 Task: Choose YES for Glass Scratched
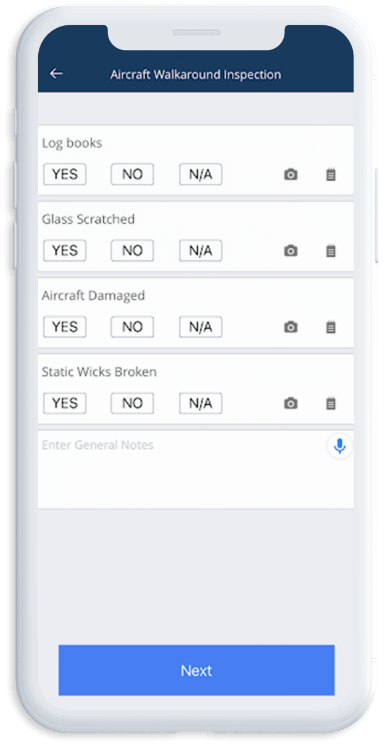click(65, 250)
